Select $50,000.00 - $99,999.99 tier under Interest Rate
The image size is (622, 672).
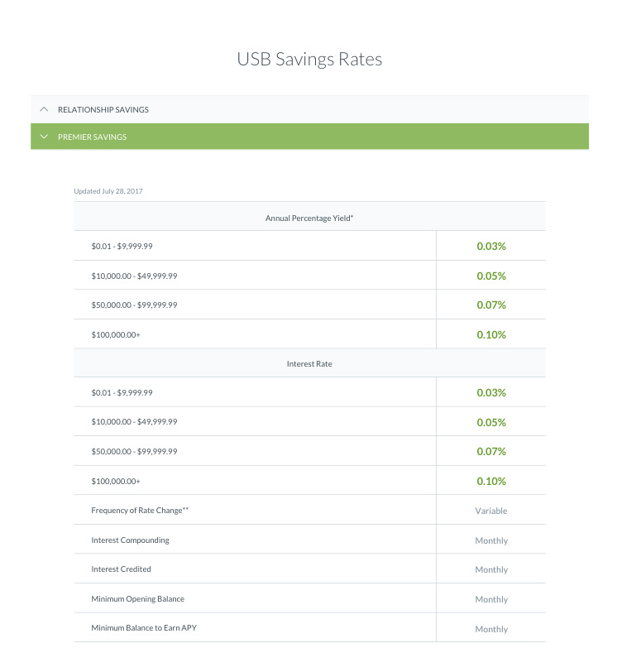[134, 451]
